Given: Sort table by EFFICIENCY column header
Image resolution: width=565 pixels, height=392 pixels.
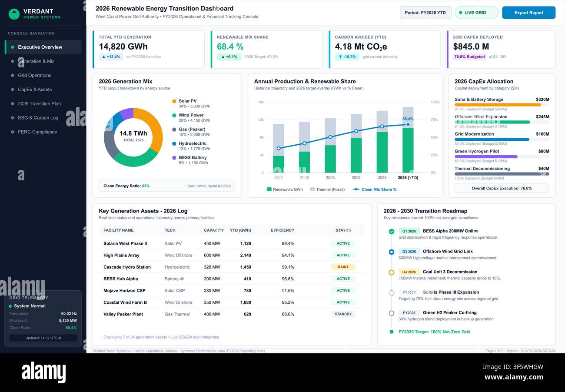Looking at the screenshot, I should pyautogui.click(x=282, y=230).
